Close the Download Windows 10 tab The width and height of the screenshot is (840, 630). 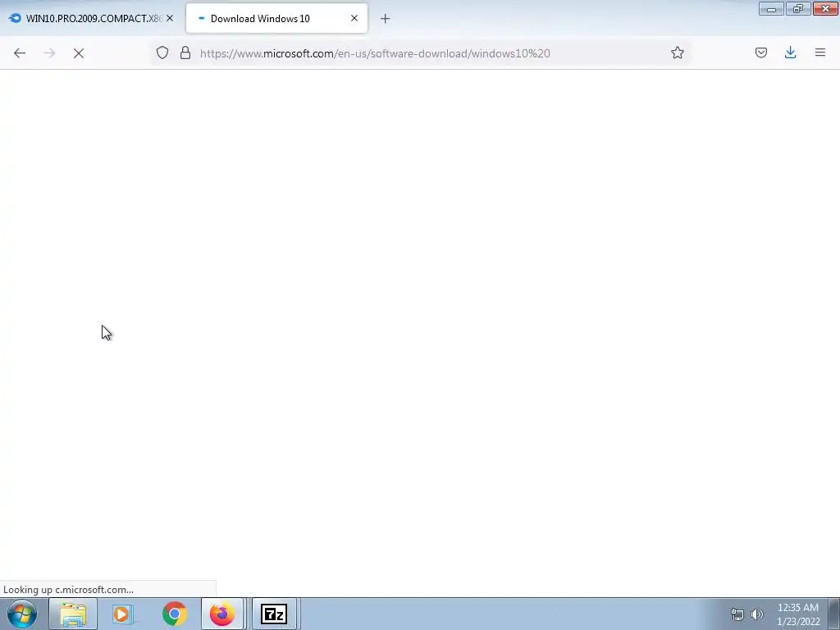pyautogui.click(x=354, y=18)
